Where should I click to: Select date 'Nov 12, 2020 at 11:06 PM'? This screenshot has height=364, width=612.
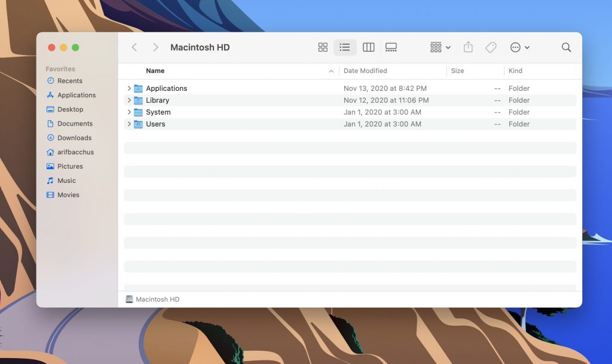click(386, 100)
